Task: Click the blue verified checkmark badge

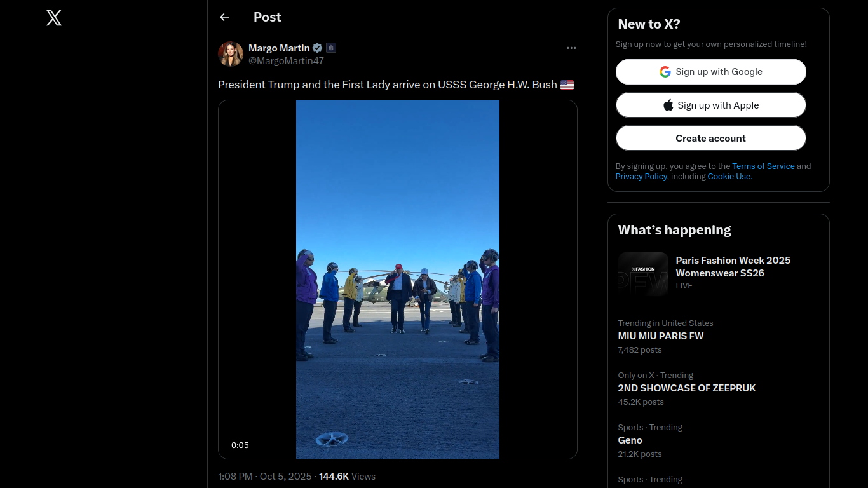Action: click(x=317, y=48)
